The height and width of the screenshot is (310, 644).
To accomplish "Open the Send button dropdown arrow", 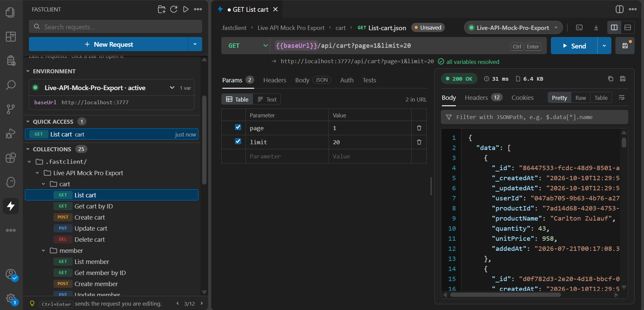I will tap(604, 46).
